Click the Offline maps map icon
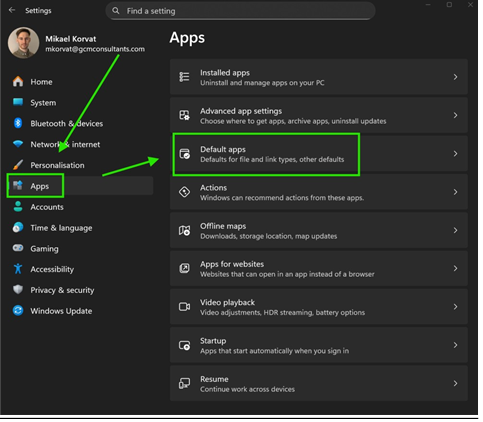Screen dimensions: 483x422 (184, 230)
